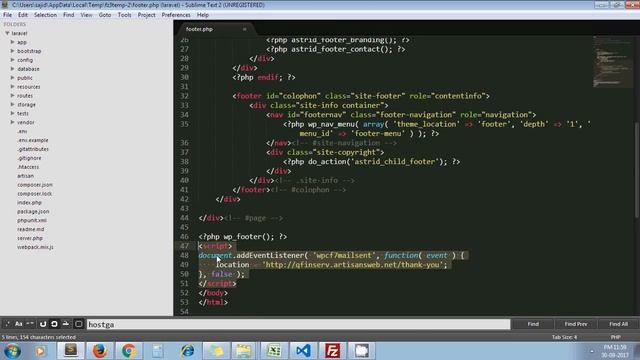Viewport: 640px width, 360px height.
Task: Open Visual Studio Code from taskbar
Action: [303, 351]
